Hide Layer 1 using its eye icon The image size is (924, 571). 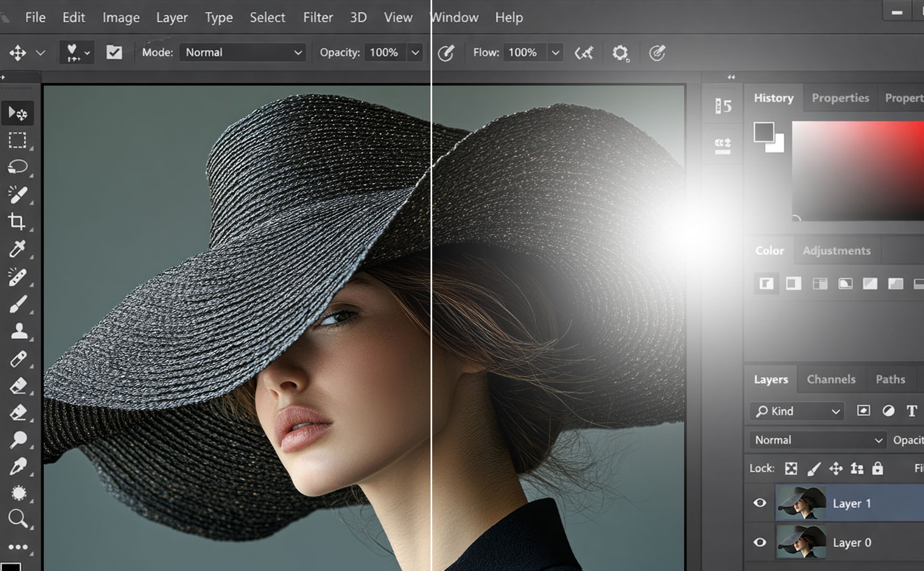point(760,503)
